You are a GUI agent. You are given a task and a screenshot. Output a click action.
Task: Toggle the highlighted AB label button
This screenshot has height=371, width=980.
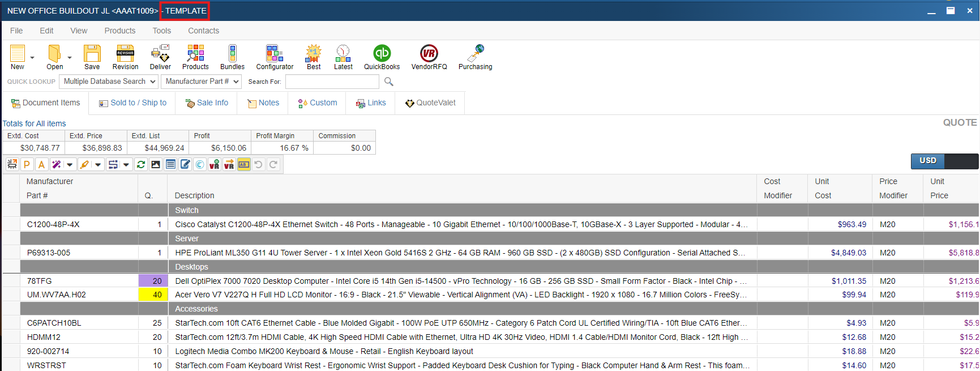click(x=243, y=164)
